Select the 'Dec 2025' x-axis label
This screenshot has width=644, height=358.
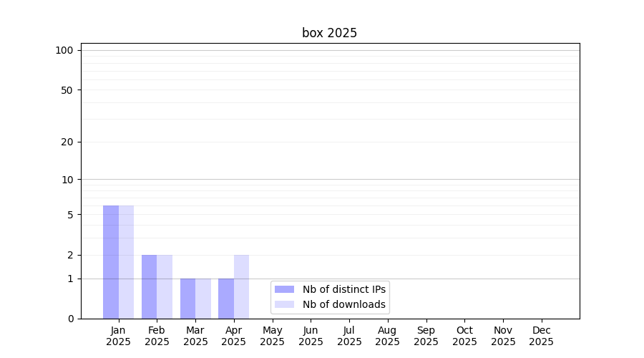(x=541, y=336)
